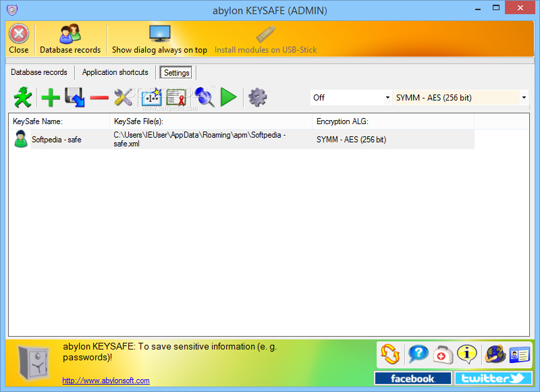Remove KeySafe with the red minus icon
The height and width of the screenshot is (392, 540).
(x=99, y=98)
